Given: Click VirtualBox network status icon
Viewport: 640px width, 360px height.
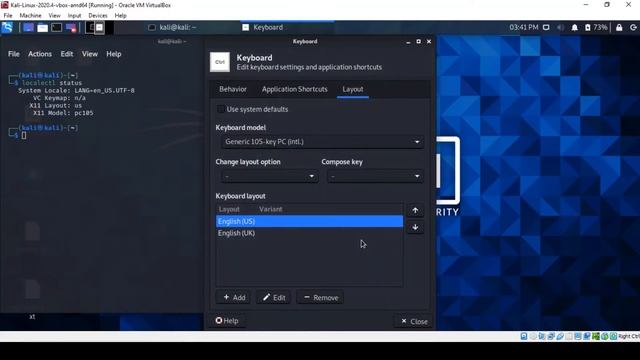Looking at the screenshot, I should 551,336.
